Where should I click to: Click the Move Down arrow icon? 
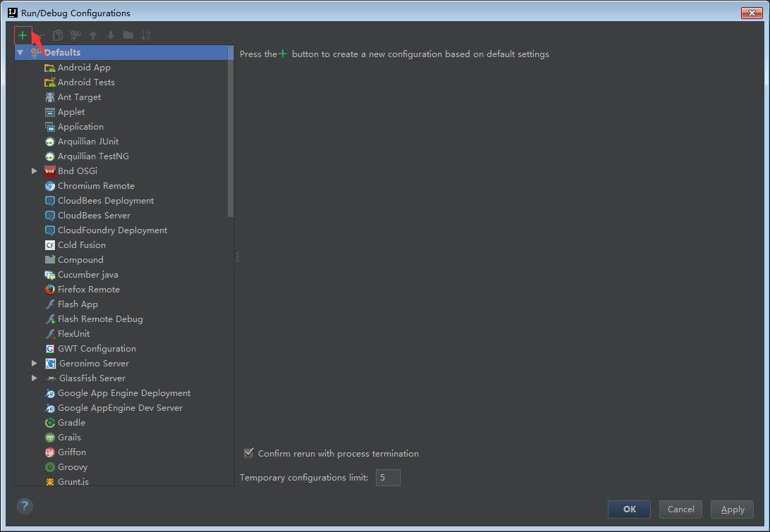[111, 35]
